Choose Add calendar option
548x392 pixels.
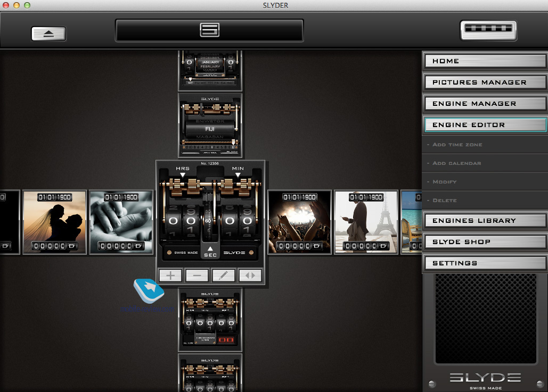click(x=485, y=163)
